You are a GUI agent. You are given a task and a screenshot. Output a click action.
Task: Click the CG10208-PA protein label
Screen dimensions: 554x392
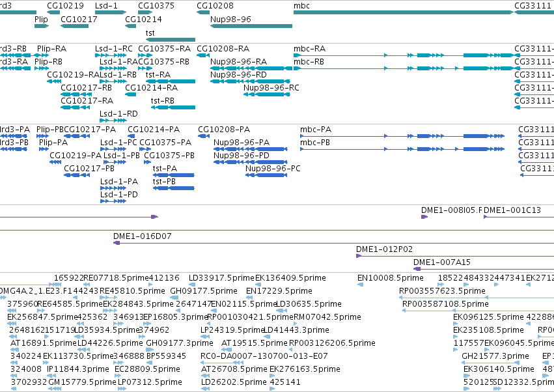tap(224, 130)
